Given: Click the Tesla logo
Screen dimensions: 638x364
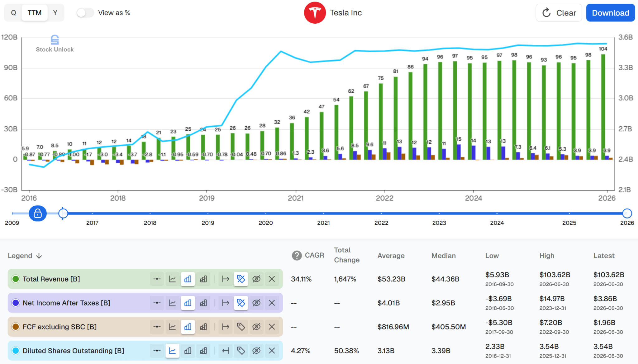Looking at the screenshot, I should (315, 13).
